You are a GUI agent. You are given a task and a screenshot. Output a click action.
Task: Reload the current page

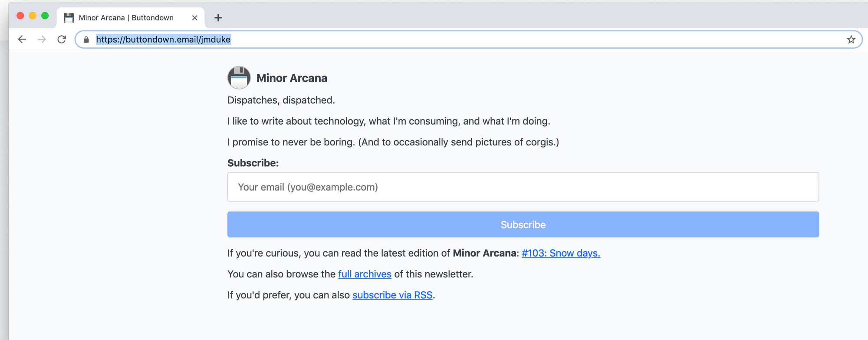(x=62, y=40)
